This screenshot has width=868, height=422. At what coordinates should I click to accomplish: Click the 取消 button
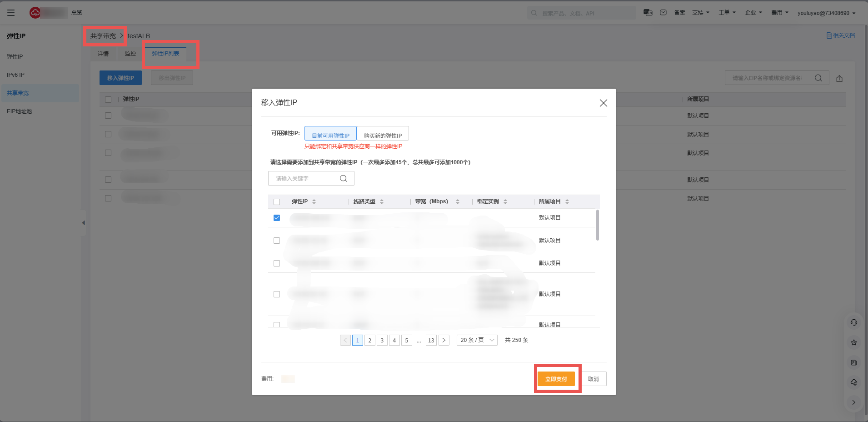click(594, 379)
